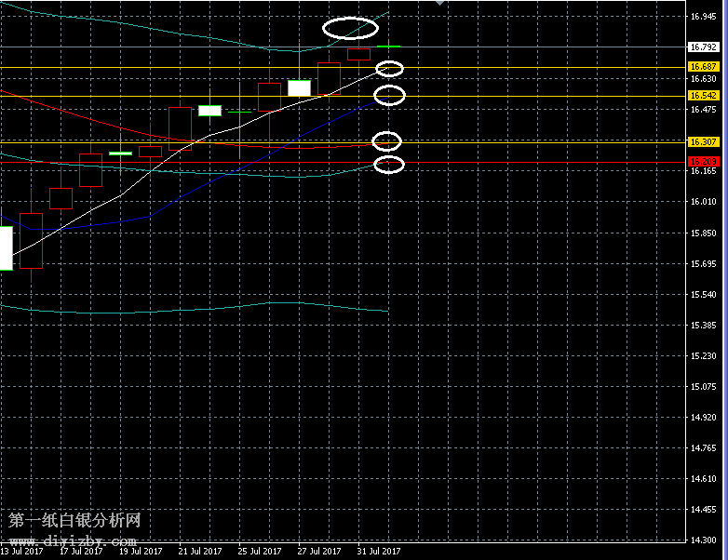Click the 21 Jul 2017 date label

point(199,551)
